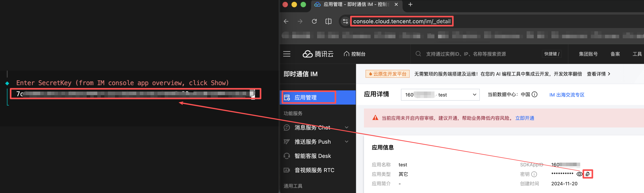
Task: Click the 查看详情 link in banner
Action: pos(596,74)
